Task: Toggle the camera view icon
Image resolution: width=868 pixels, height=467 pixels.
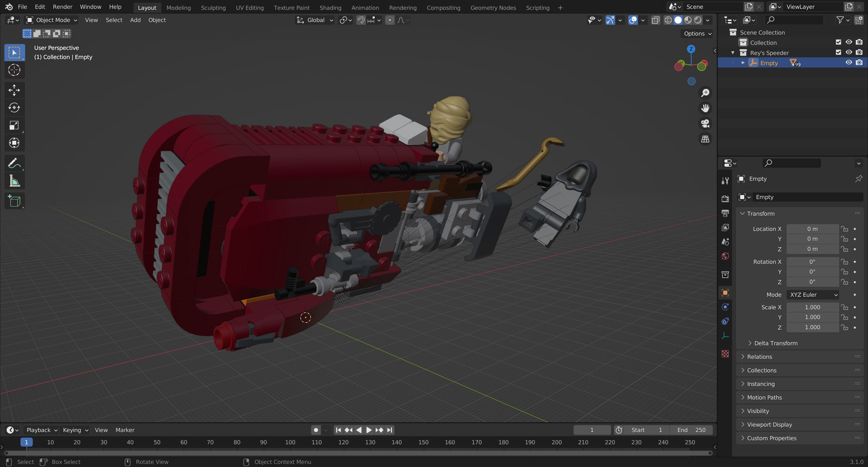Action: click(x=705, y=124)
